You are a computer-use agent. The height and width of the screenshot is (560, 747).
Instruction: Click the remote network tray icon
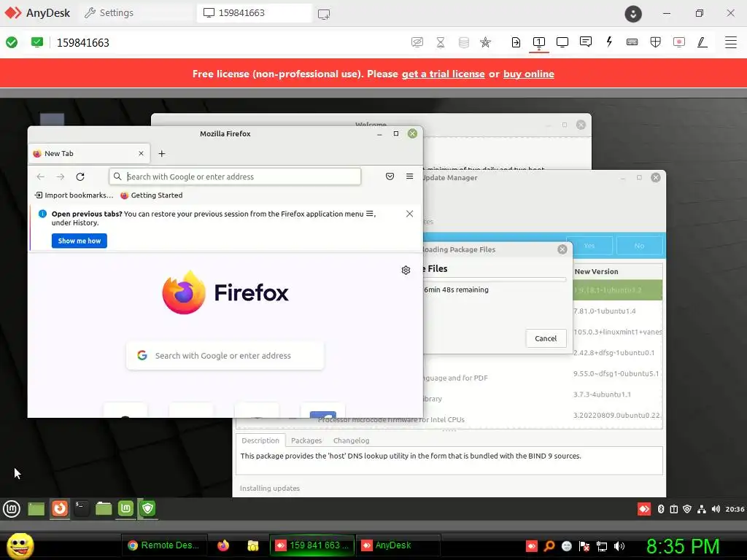tap(701, 509)
